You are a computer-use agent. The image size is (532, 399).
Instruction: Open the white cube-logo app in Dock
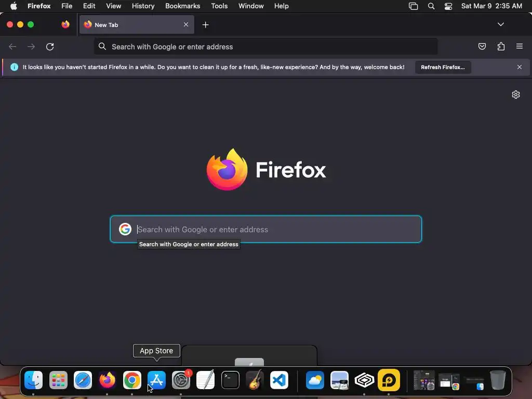click(x=364, y=380)
